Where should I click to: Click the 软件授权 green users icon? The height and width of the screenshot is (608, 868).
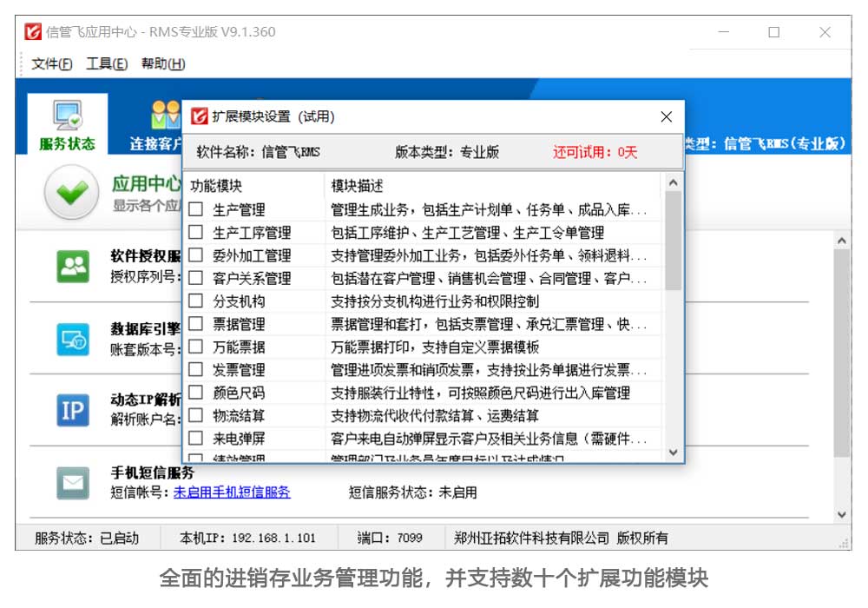pyautogui.click(x=73, y=266)
